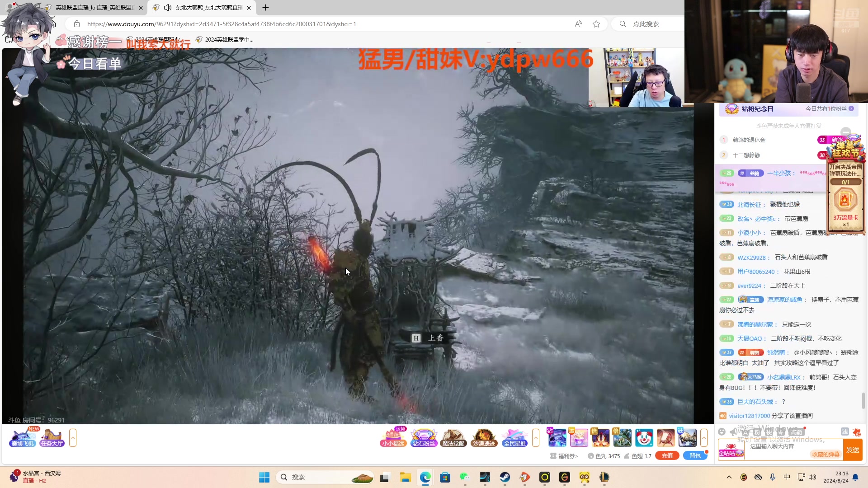Image resolution: width=868 pixels, height=488 pixels.
Task: Select the gift marked 钻 in the gift bar
Action: pos(557,438)
